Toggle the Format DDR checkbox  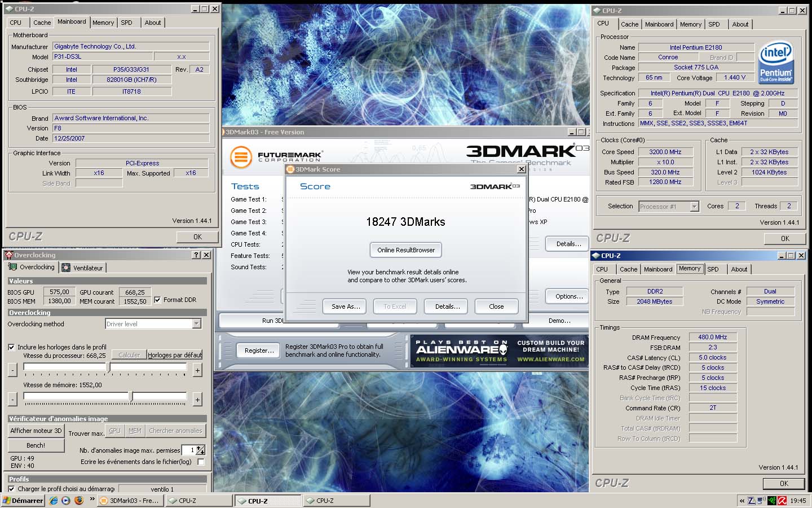157,300
